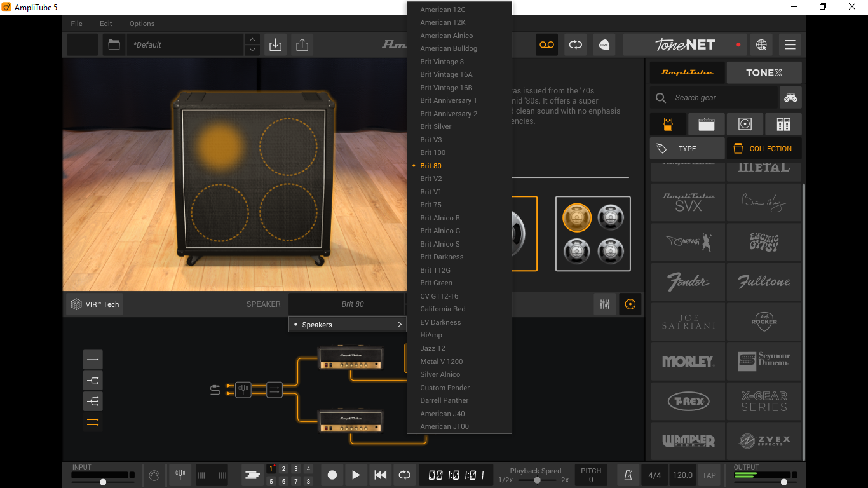This screenshot has width=868, height=488.
Task: Enable track 2 in the recorder
Action: (x=283, y=469)
